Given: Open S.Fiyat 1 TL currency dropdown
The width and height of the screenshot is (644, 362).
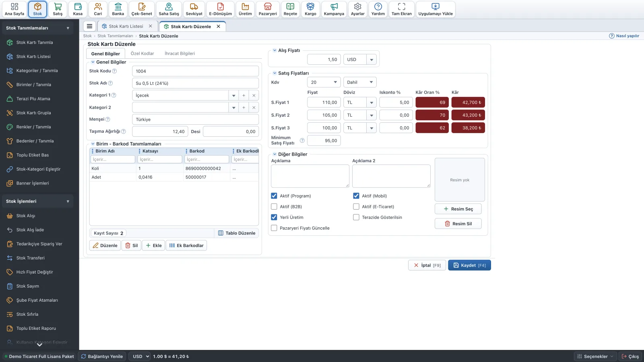Looking at the screenshot, I should pyautogui.click(x=372, y=103).
